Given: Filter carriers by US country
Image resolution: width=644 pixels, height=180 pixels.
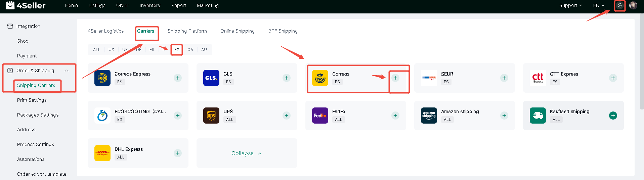Looking at the screenshot, I should (111, 50).
